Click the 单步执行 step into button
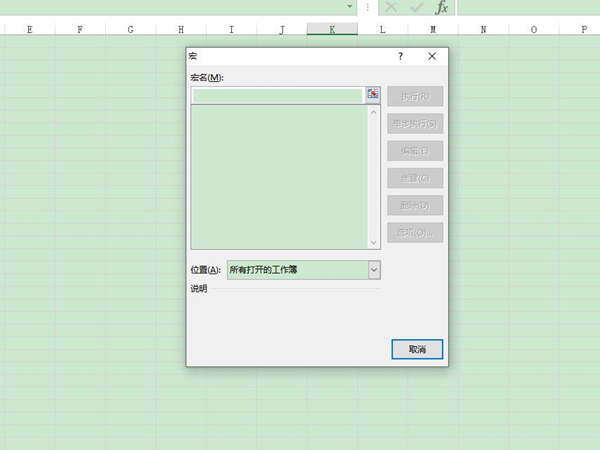 (x=414, y=124)
